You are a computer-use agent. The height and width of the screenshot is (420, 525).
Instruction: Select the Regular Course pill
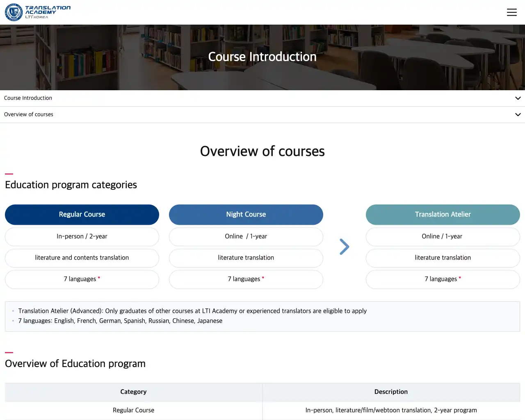point(82,215)
